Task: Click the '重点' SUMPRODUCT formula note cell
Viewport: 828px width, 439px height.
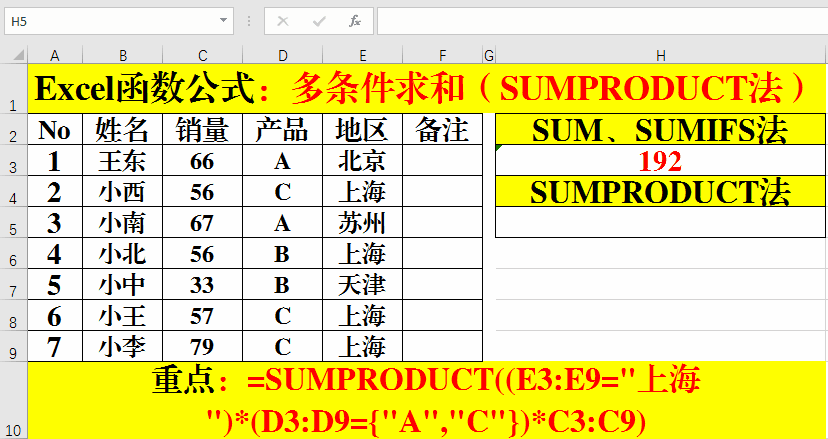Action: [x=427, y=400]
